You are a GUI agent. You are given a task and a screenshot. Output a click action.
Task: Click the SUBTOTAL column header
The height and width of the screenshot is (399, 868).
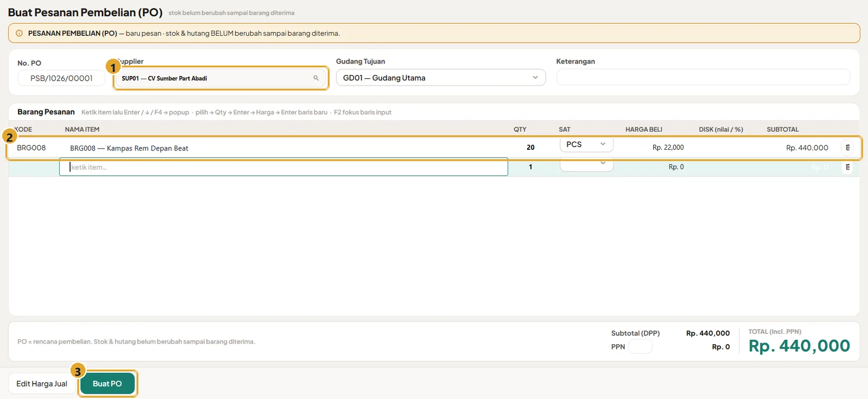[x=783, y=129]
